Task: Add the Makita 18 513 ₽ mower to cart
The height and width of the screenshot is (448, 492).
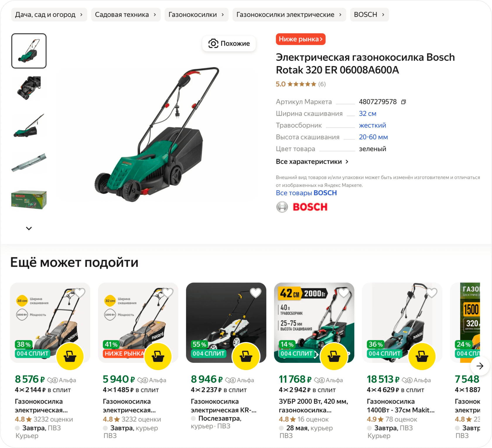Action: point(422,357)
